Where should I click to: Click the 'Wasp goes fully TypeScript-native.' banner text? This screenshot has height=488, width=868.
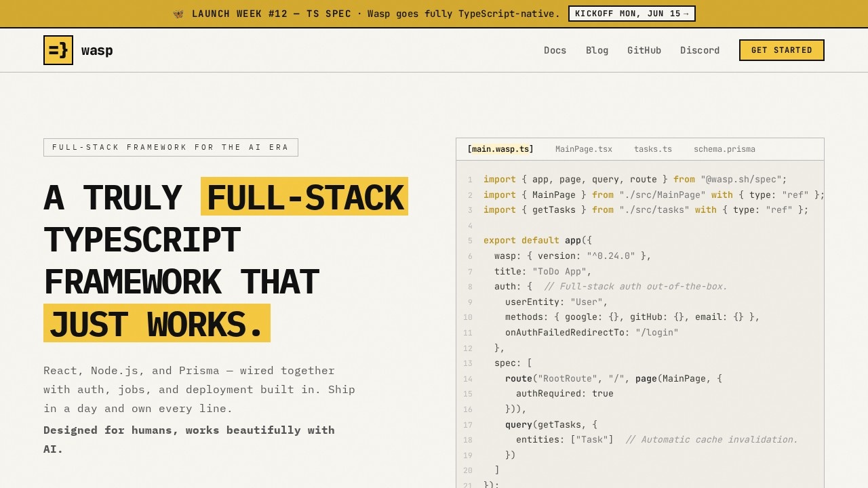(464, 14)
